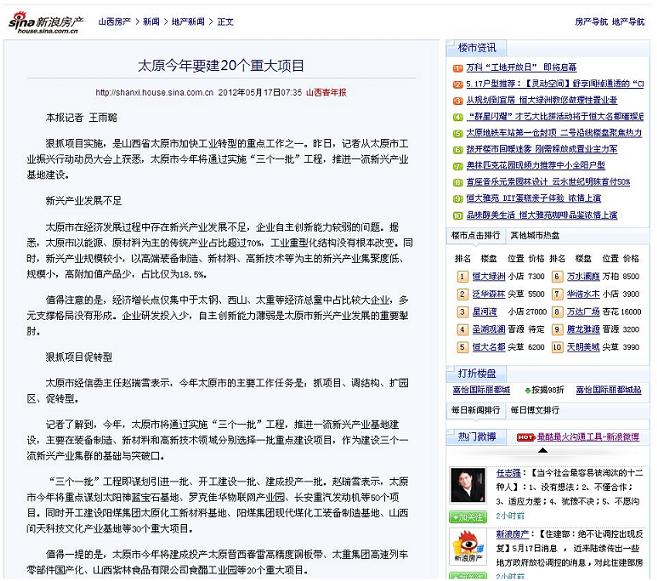This screenshot has width=657, height=581.
Task: Select green badge 9 beside 恒大雅苑 DIY headline
Action: click(458, 199)
